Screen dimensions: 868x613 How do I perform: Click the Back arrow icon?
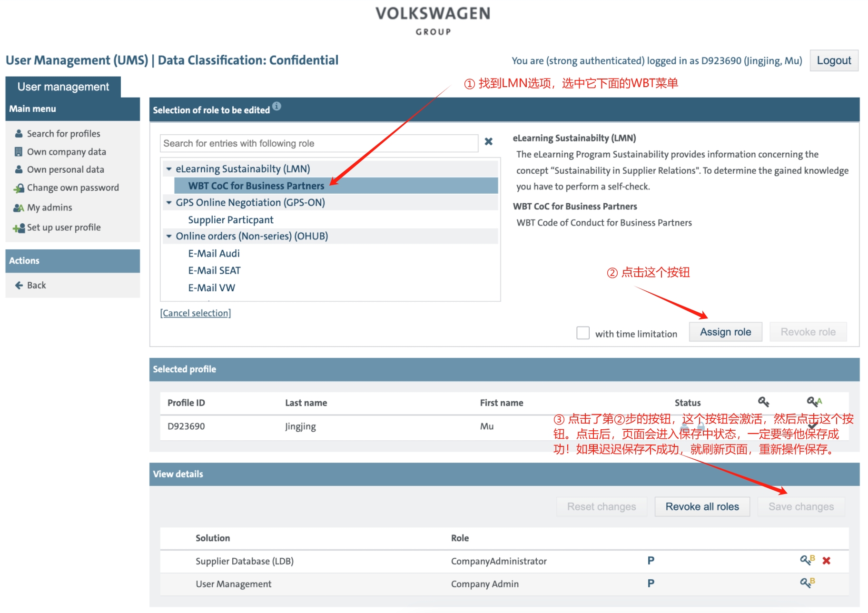pyautogui.click(x=19, y=285)
